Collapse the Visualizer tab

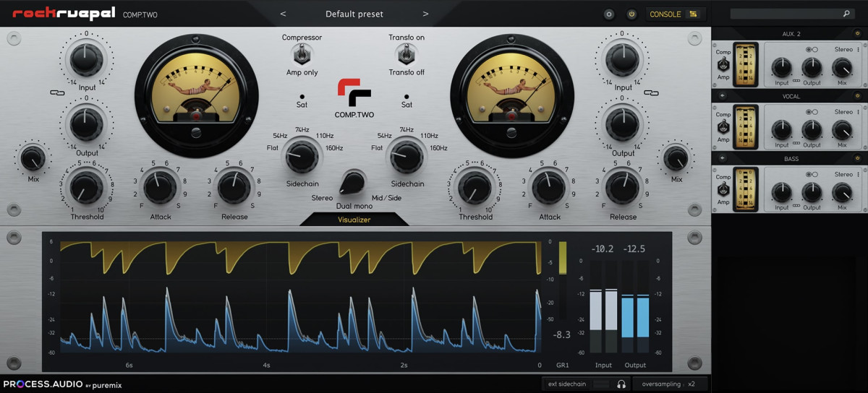pyautogui.click(x=354, y=220)
